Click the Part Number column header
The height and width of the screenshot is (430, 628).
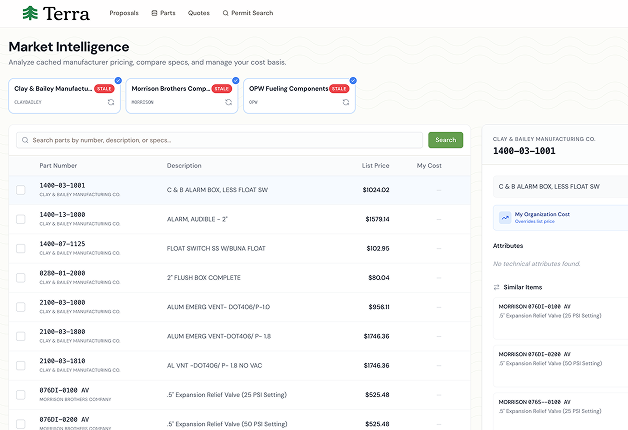(x=58, y=165)
